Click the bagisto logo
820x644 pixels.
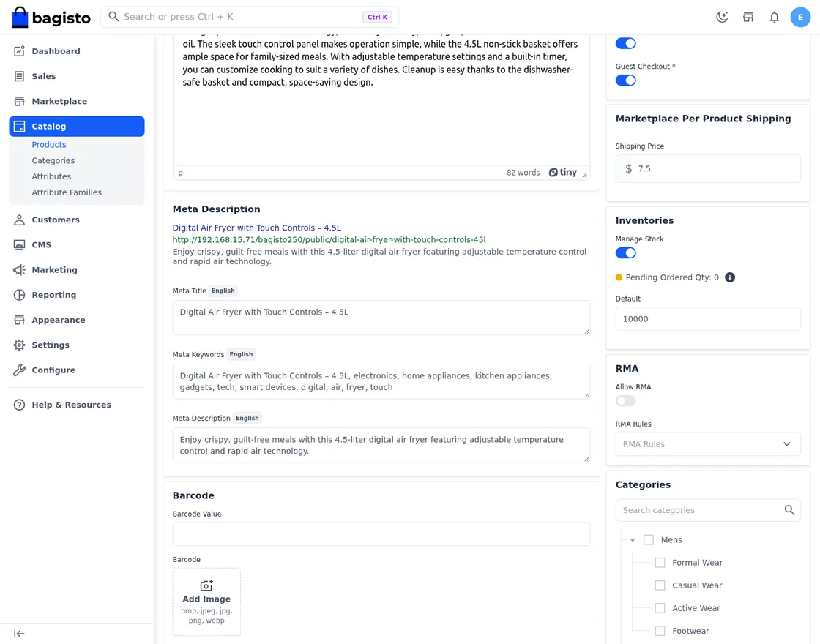[51, 18]
